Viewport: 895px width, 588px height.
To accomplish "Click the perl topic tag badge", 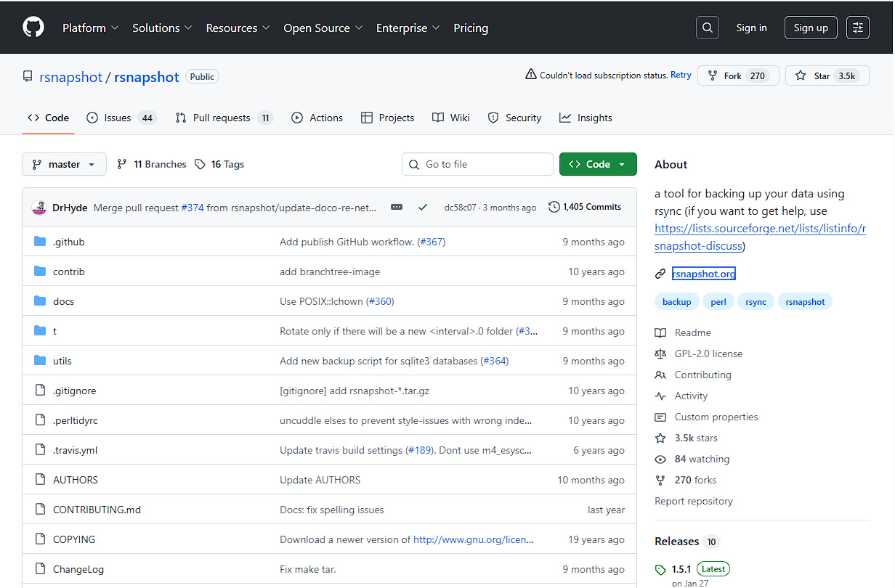I will [x=718, y=301].
